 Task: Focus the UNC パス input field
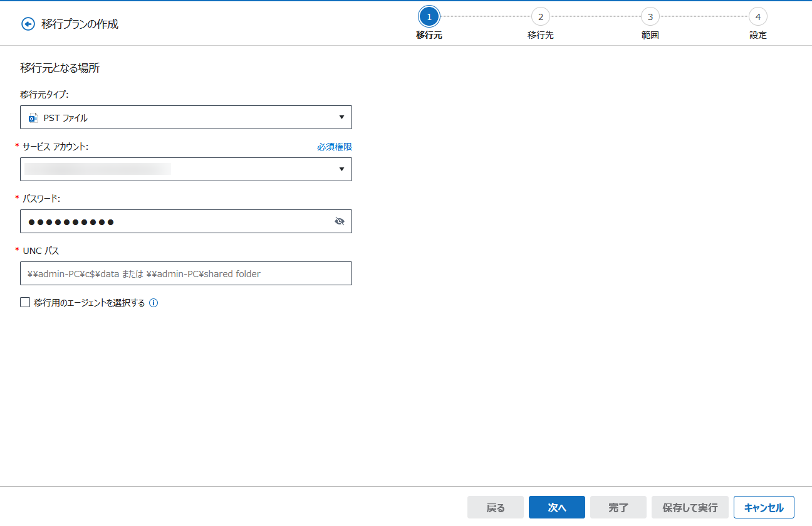(x=186, y=273)
